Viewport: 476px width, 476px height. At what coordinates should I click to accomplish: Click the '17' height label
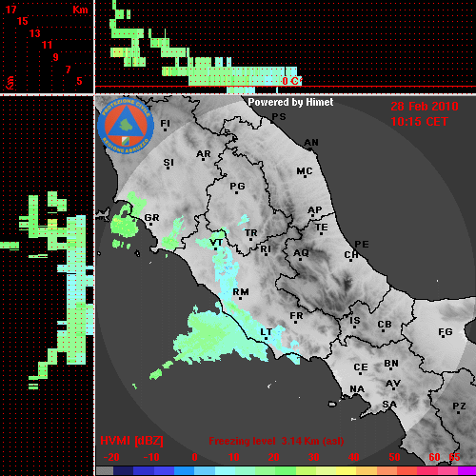10,10
